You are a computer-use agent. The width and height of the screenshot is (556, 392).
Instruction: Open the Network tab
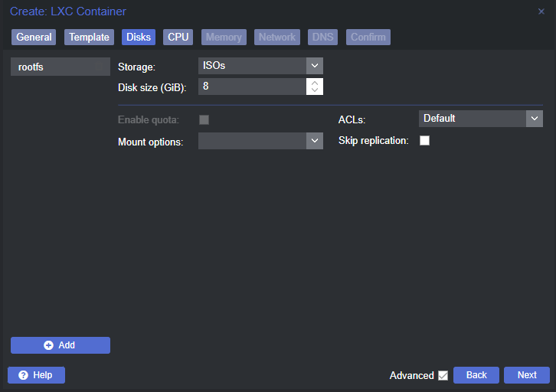point(277,38)
